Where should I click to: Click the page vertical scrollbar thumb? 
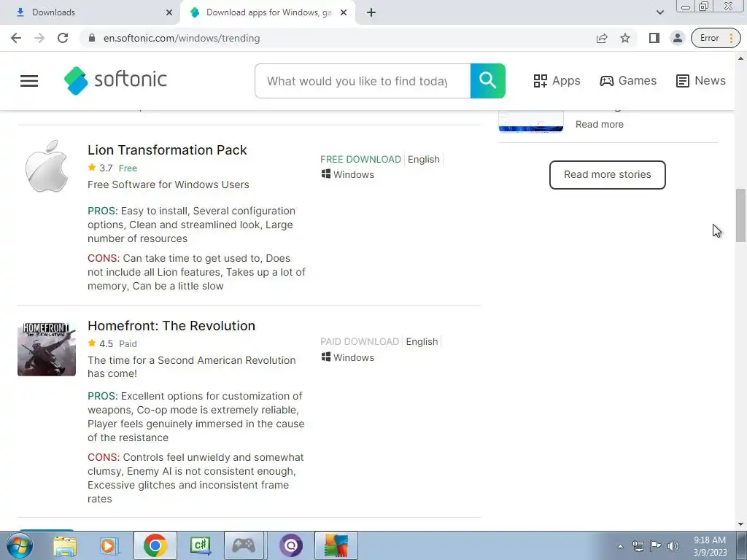pos(741,215)
